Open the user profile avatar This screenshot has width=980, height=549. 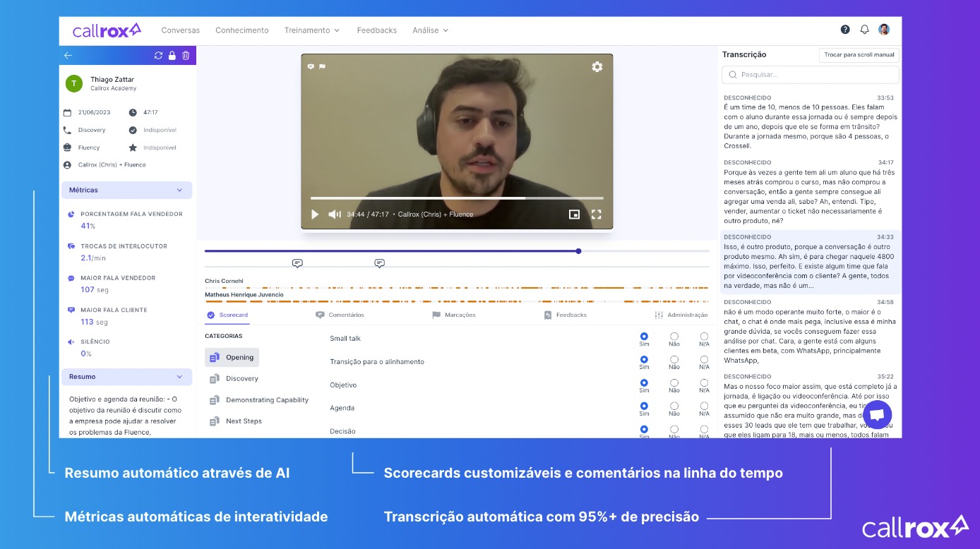point(884,30)
